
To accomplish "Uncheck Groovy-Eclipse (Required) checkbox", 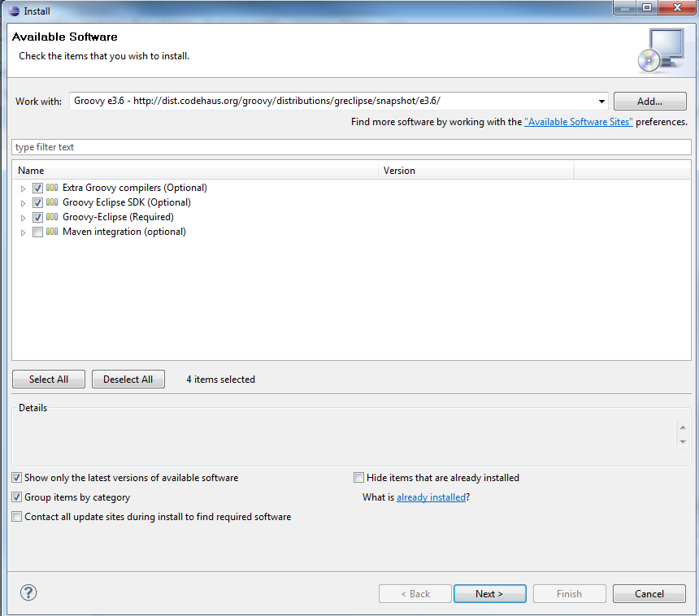I will [x=38, y=218].
